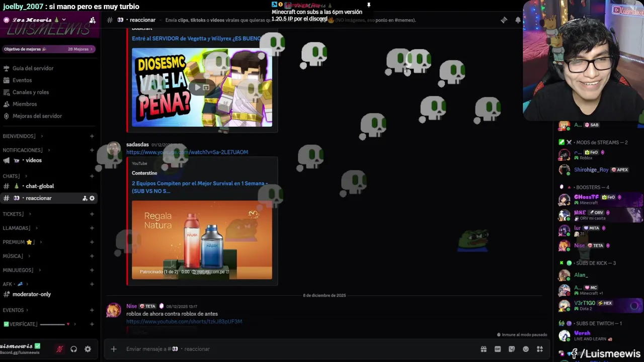Open YouTube link posted by sadasdas

187,152
